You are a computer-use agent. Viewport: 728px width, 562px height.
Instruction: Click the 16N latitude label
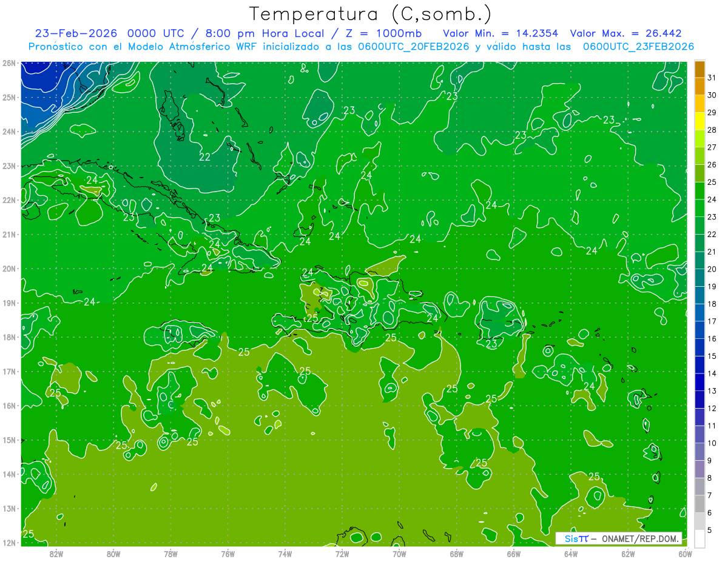pyautogui.click(x=8, y=406)
